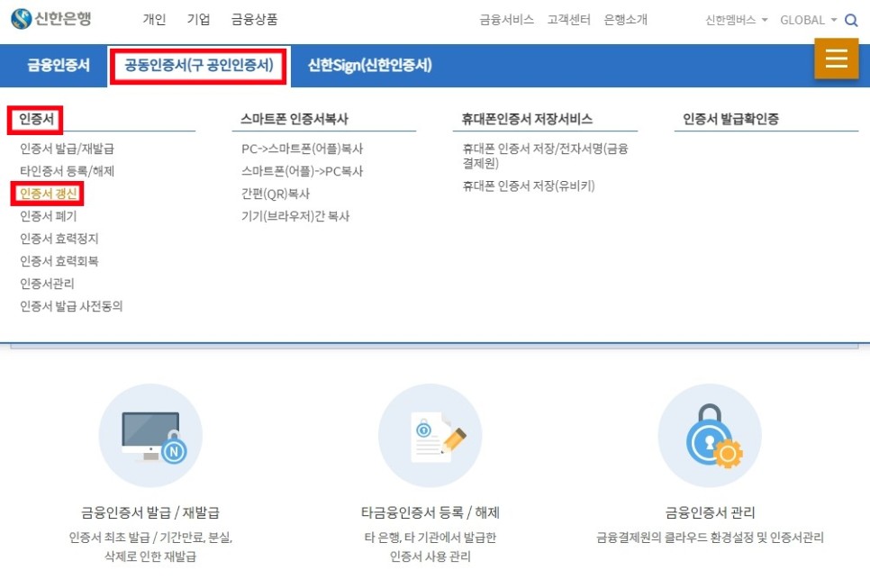Click the 금융인증서 발급 computer icon
The image size is (870, 588).
click(150, 436)
